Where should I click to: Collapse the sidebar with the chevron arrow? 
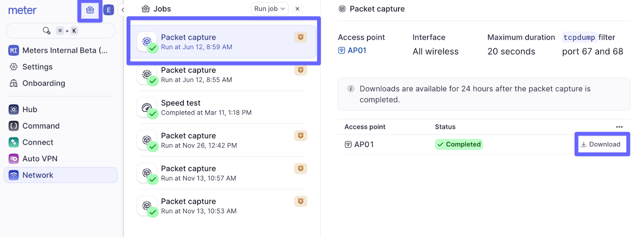click(123, 10)
